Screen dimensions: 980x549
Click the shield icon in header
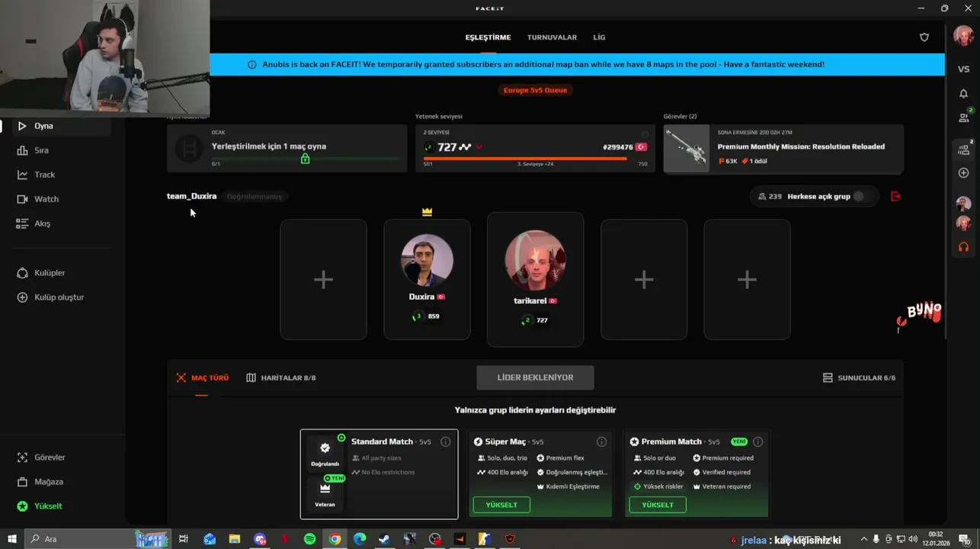(x=924, y=37)
